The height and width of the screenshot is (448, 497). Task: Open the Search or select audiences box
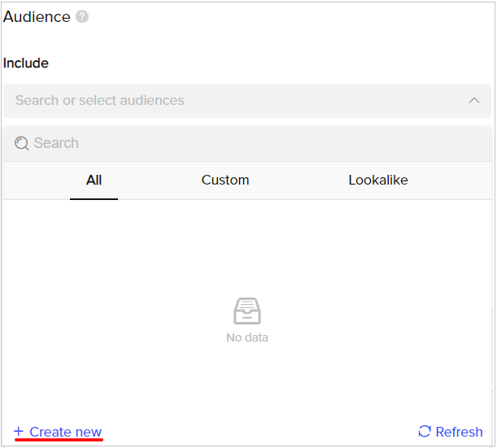[247, 101]
